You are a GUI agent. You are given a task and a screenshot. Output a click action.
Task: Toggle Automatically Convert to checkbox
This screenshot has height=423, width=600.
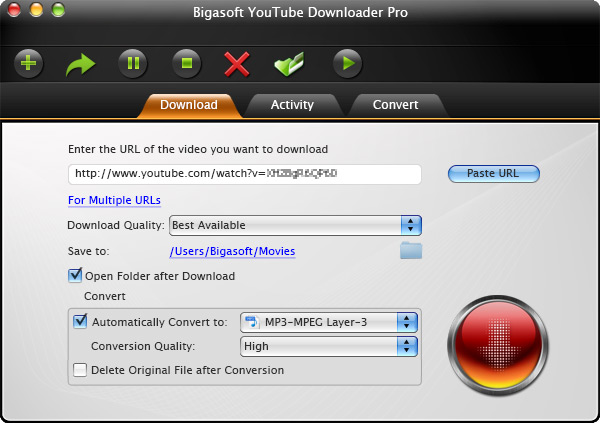80,321
